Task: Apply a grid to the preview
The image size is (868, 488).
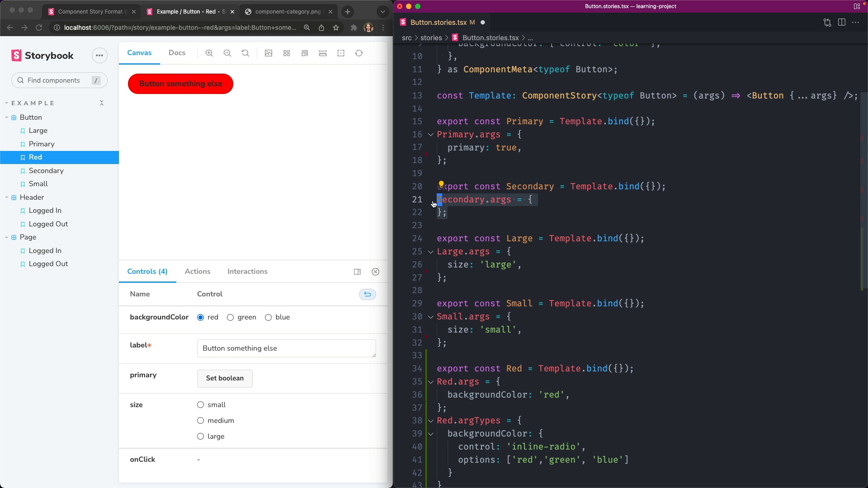Action: 287,53
